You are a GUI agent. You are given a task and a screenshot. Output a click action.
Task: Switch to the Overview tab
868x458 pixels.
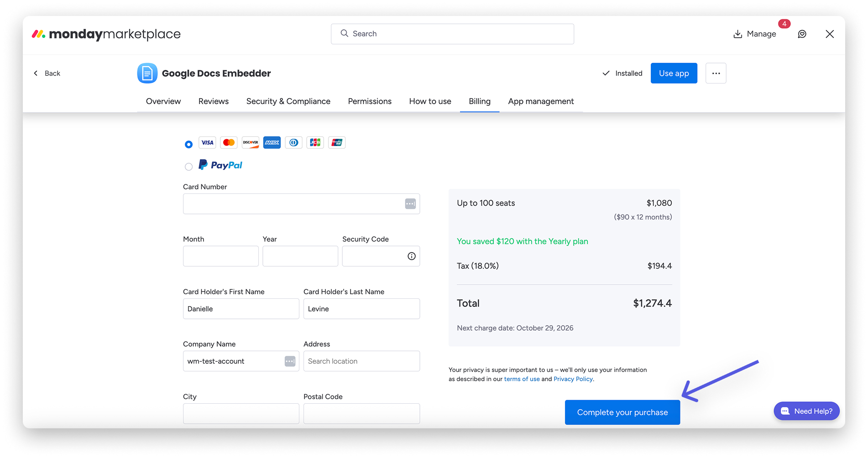(x=163, y=101)
